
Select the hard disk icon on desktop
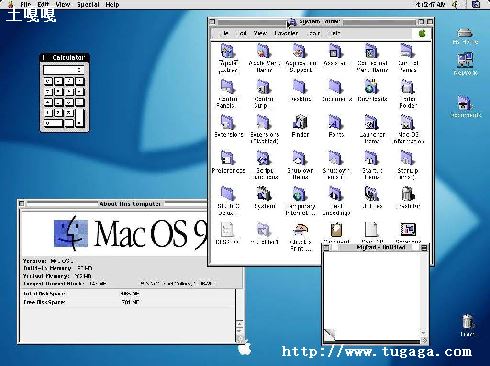click(x=465, y=33)
